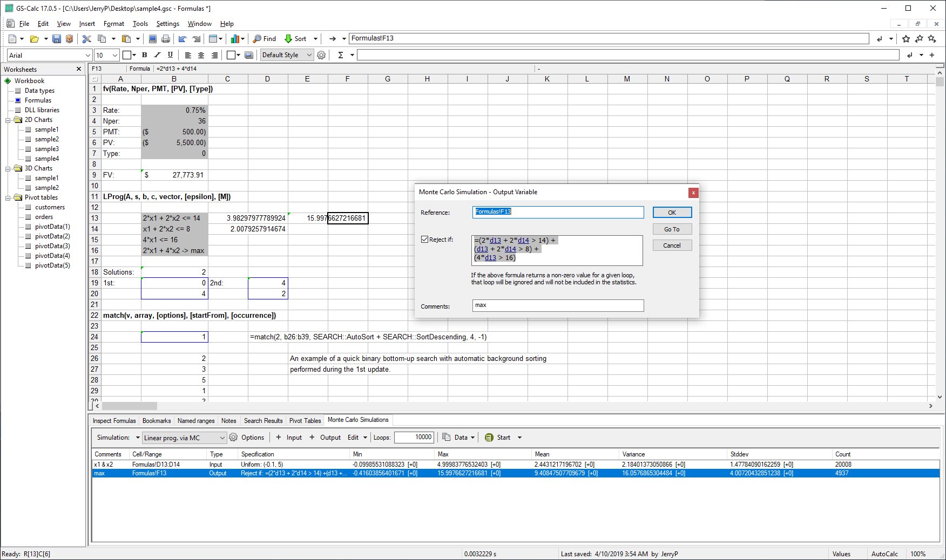The image size is (946, 560).
Task: Click the style settings gear icon
Action: click(x=321, y=55)
